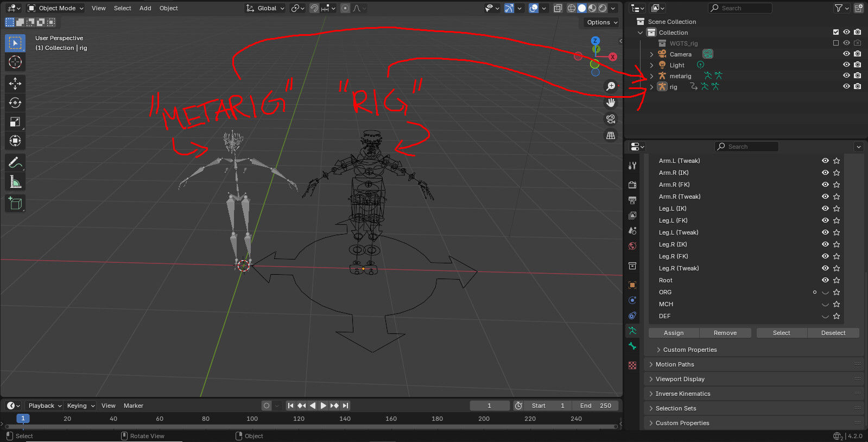Click the outliner Search field
The width and height of the screenshot is (868, 442).
740,8
